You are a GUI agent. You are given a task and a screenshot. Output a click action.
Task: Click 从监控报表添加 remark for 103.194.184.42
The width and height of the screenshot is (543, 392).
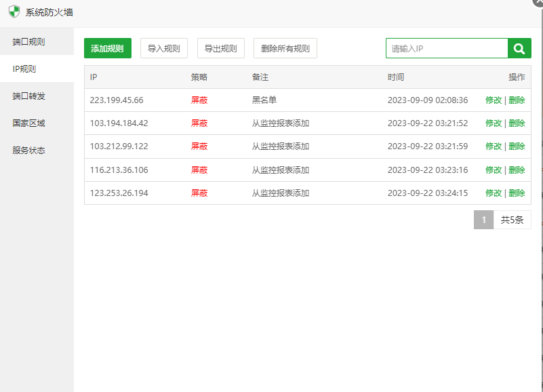(x=281, y=123)
